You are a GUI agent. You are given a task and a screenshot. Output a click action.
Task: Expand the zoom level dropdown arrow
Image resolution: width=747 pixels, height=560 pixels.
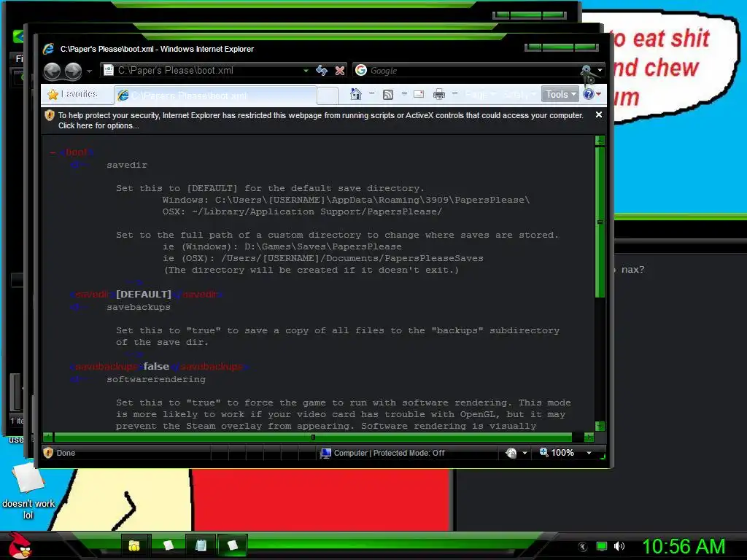point(589,453)
